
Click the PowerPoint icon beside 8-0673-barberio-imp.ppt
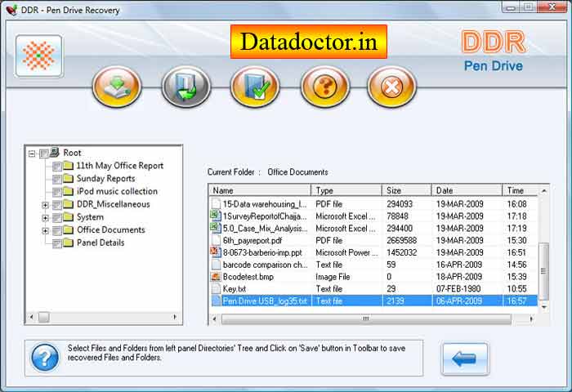click(216, 252)
